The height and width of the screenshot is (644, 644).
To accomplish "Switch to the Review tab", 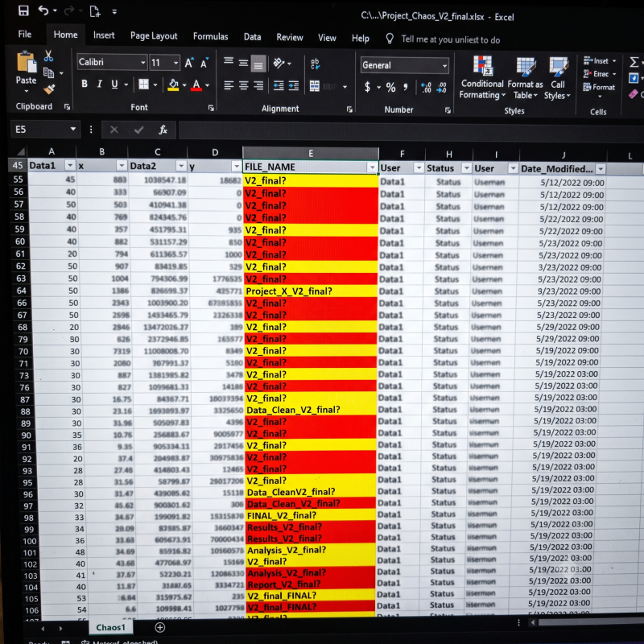I will click(x=290, y=37).
